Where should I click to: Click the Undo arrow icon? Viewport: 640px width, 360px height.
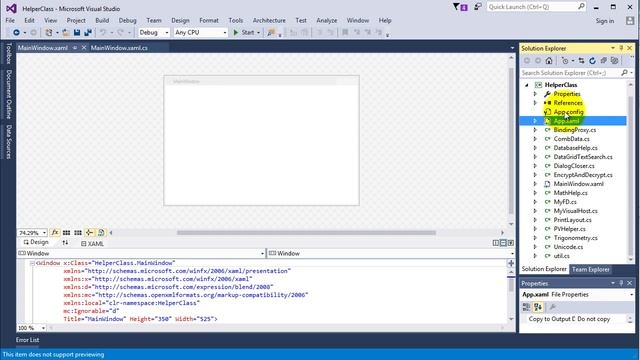(x=103, y=32)
